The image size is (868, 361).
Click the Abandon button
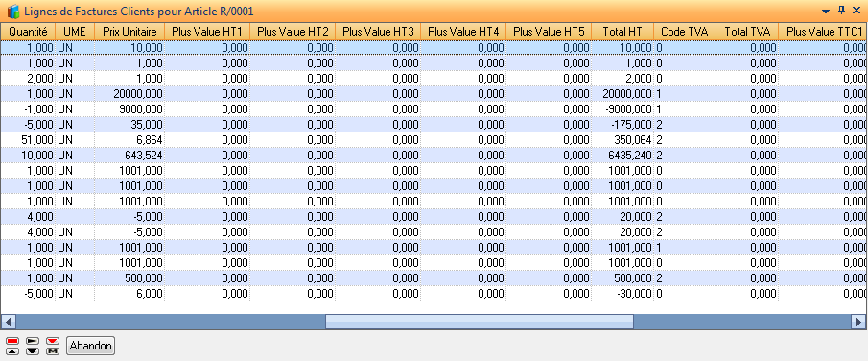[x=91, y=346]
